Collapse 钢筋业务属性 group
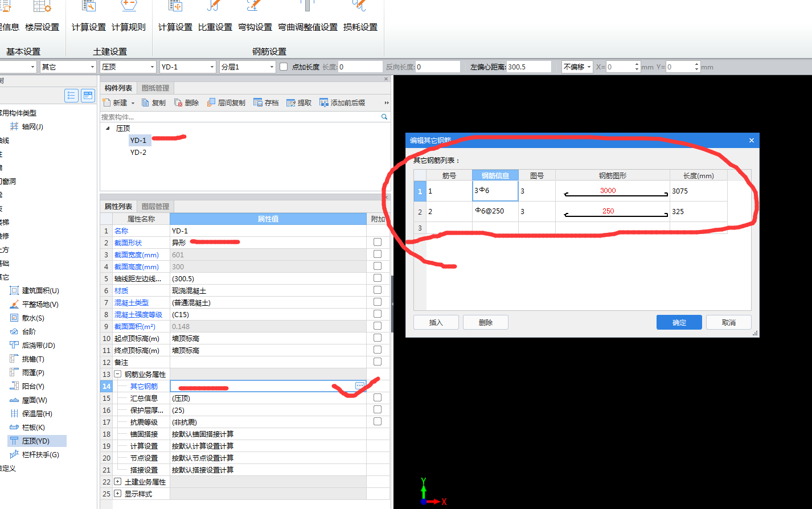 [x=118, y=374]
